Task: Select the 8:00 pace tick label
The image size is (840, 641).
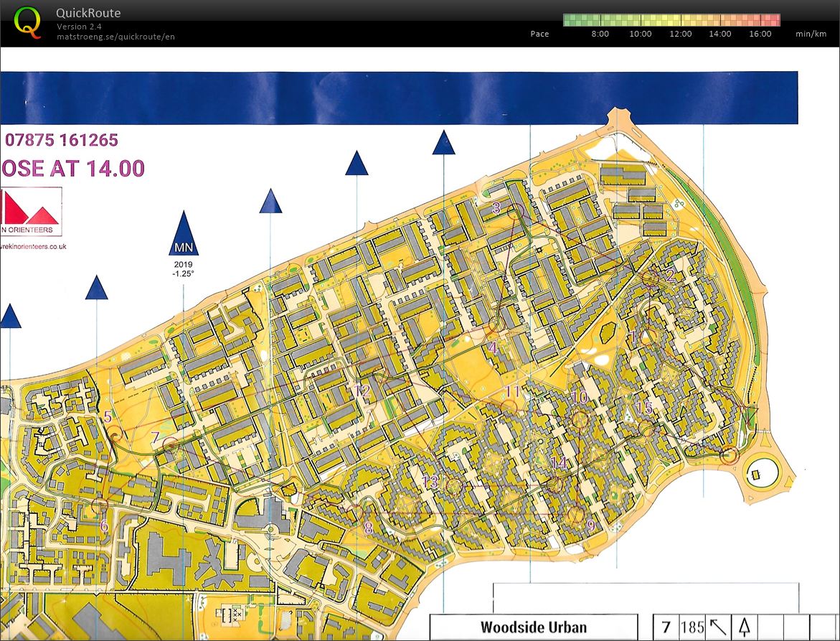Action: (600, 34)
